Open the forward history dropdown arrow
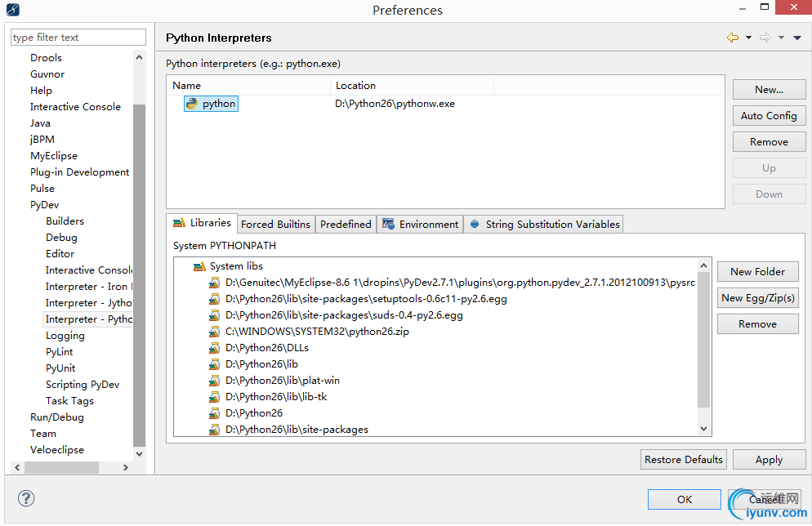Screen dimensions: 812x526 (x=782, y=38)
